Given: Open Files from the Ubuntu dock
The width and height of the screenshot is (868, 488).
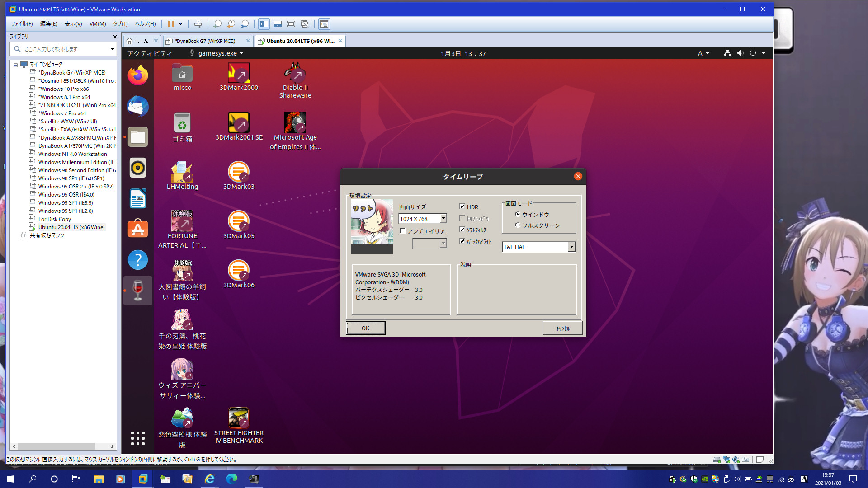Looking at the screenshot, I should pyautogui.click(x=138, y=137).
